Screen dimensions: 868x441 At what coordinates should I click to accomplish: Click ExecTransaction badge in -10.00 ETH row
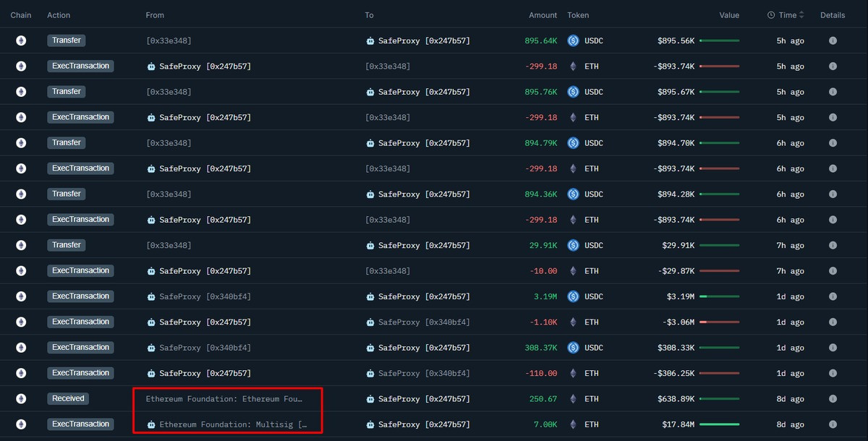(80, 270)
